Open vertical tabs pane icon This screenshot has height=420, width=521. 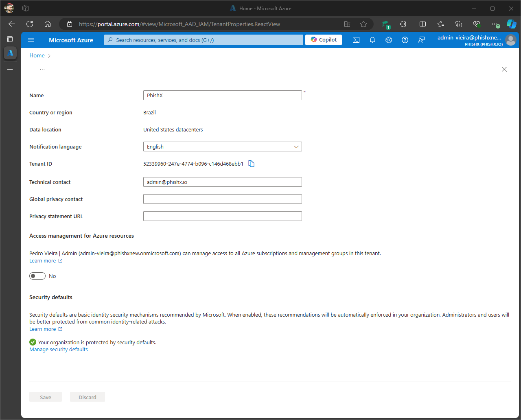click(10, 39)
